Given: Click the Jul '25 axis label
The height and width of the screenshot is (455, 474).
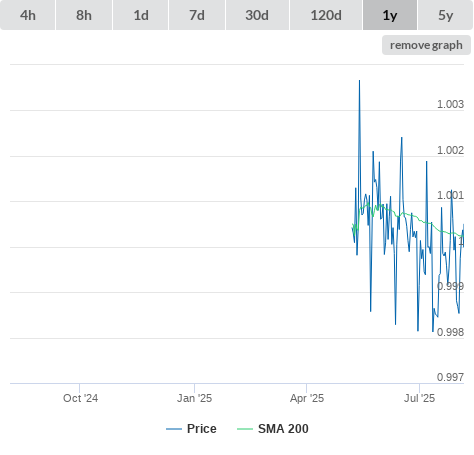Looking at the screenshot, I should pos(419,398).
